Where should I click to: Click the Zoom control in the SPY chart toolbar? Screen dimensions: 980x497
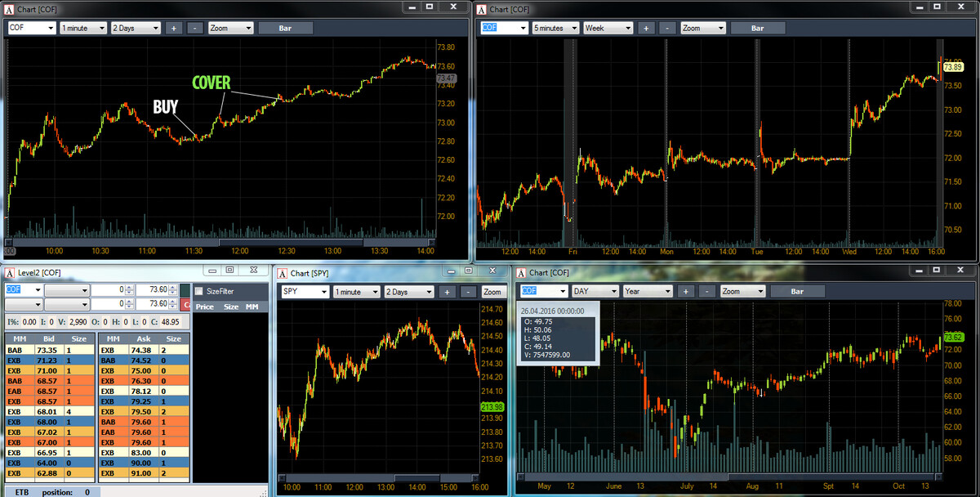492,292
